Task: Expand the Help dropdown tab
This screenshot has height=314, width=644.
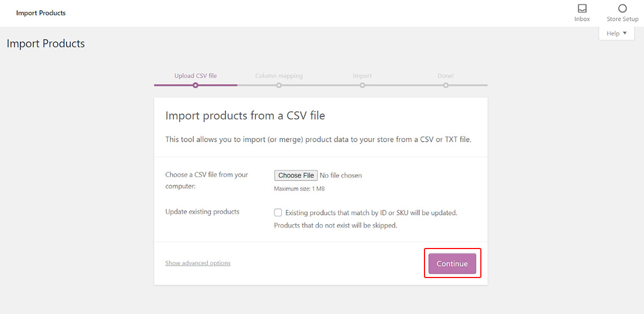Action: click(616, 33)
